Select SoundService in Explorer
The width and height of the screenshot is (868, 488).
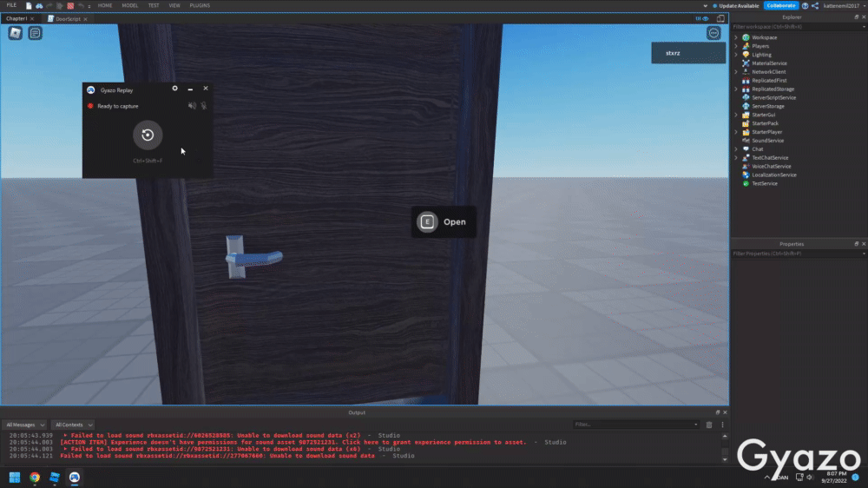pos(767,141)
